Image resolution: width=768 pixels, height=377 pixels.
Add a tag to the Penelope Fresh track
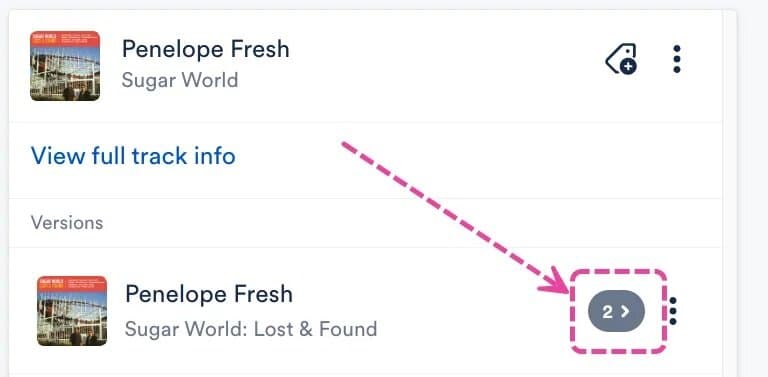pos(621,59)
